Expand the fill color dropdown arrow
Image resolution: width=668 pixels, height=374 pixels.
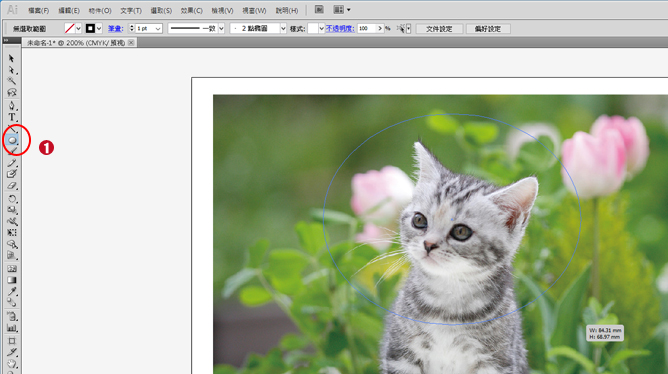tap(78, 29)
